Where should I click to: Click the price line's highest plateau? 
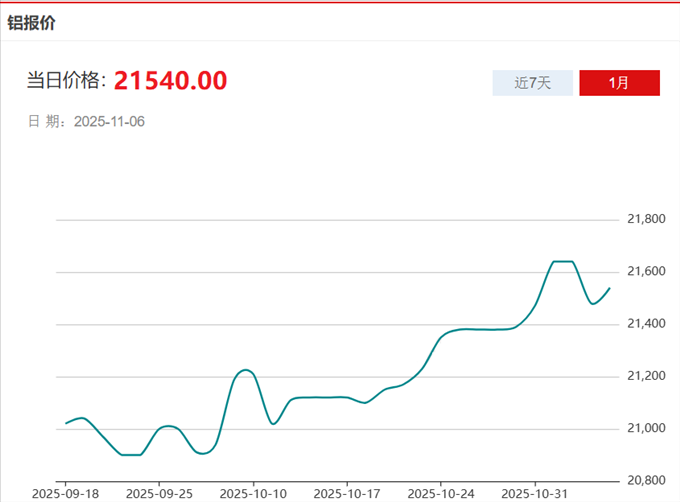click(x=563, y=261)
